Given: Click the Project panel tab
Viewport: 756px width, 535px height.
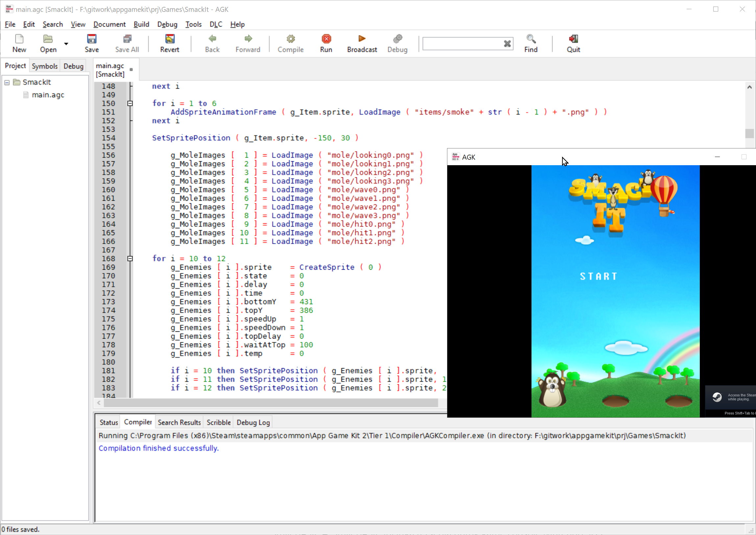Looking at the screenshot, I should click(16, 66).
